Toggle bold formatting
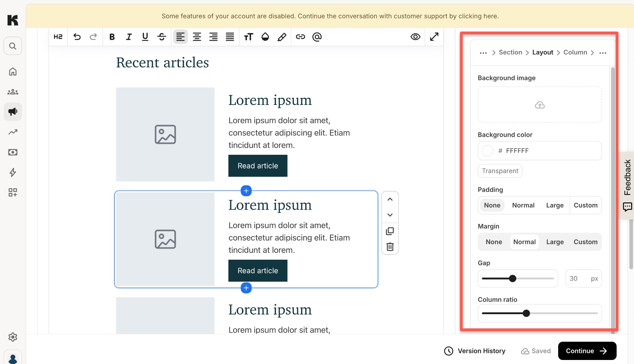Image resolution: width=634 pixels, height=364 pixels. (x=112, y=37)
